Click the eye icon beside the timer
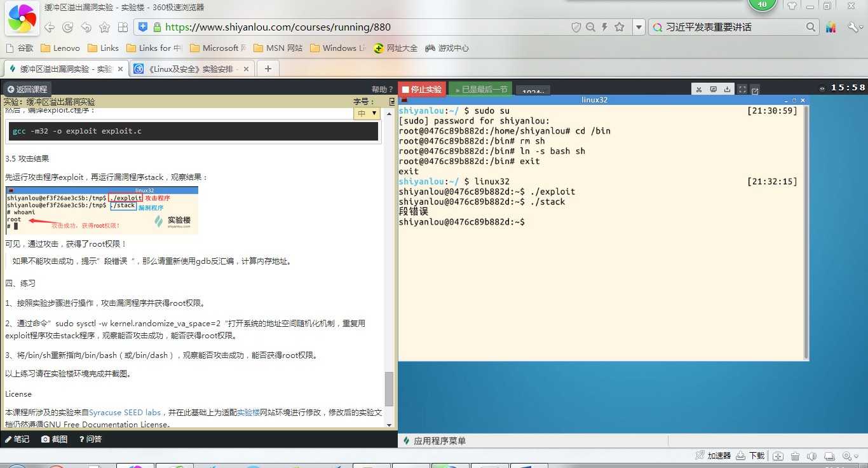 coord(822,88)
